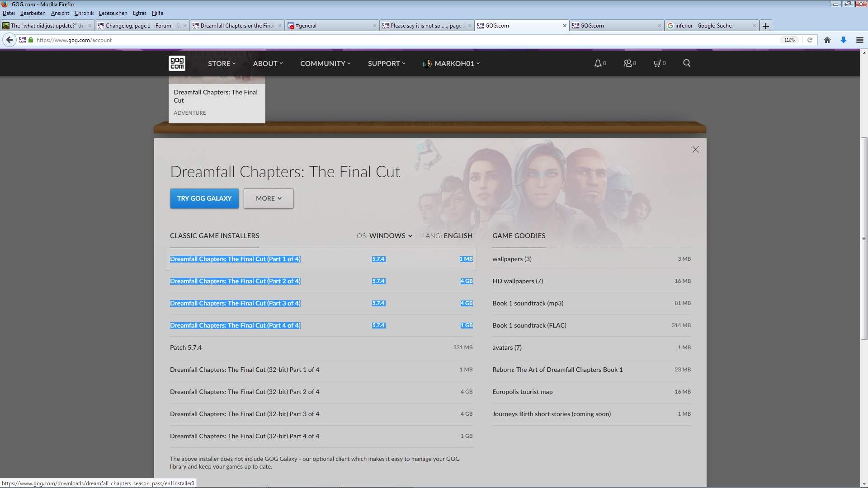Click the TRY GOG GALAXY button
The image size is (868, 488).
click(204, 198)
